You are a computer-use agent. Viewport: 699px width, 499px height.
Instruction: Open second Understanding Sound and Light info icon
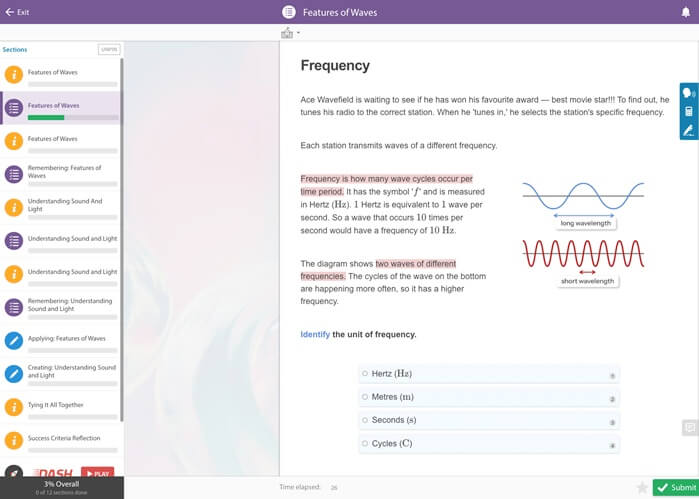pyautogui.click(x=14, y=274)
